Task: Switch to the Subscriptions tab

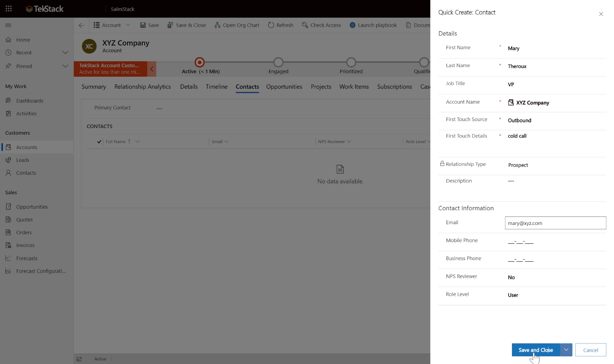Action: click(394, 87)
